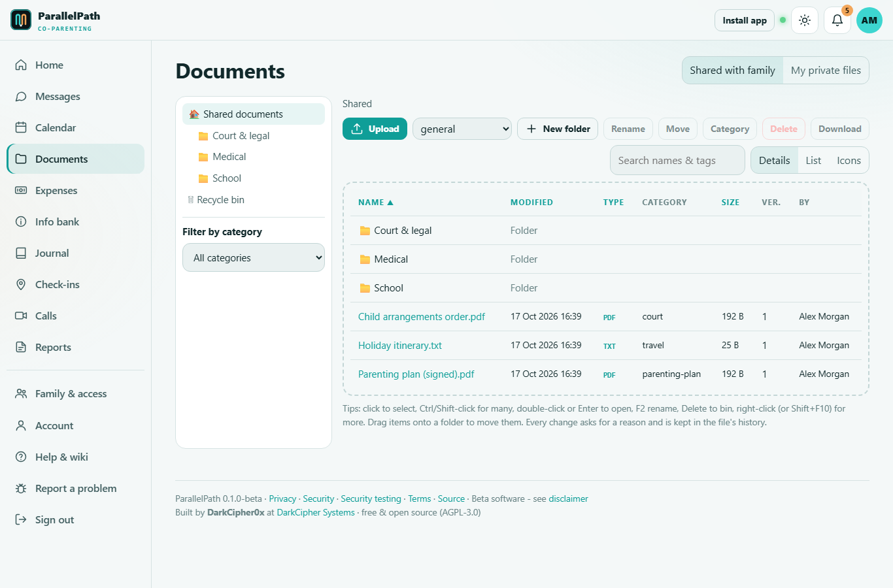The width and height of the screenshot is (893, 588).
Task: Click the Expenses banknote icon
Action: point(21,190)
